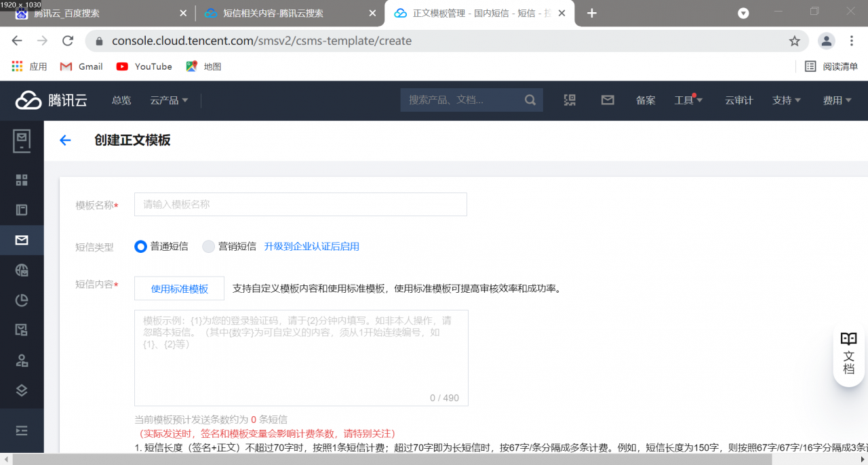Click the pie chart icon in the sidebar
The width and height of the screenshot is (868, 465).
tap(21, 300)
